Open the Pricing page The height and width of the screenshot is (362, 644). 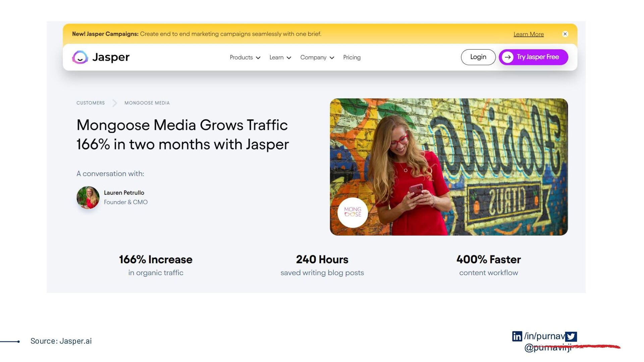352,58
